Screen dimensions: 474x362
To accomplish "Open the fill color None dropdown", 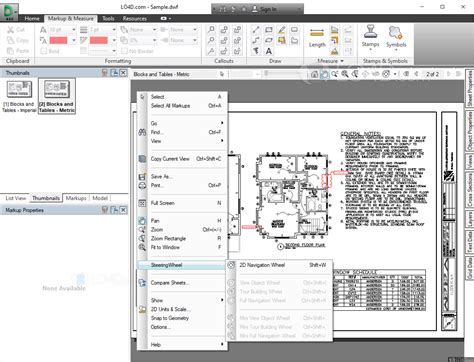I will pos(154,30).
